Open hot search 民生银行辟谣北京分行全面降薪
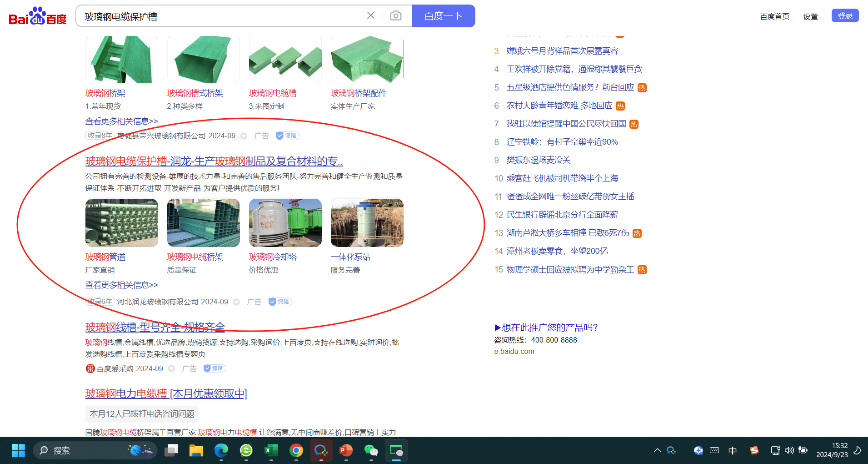Image resolution: width=868 pixels, height=464 pixels. tap(562, 215)
